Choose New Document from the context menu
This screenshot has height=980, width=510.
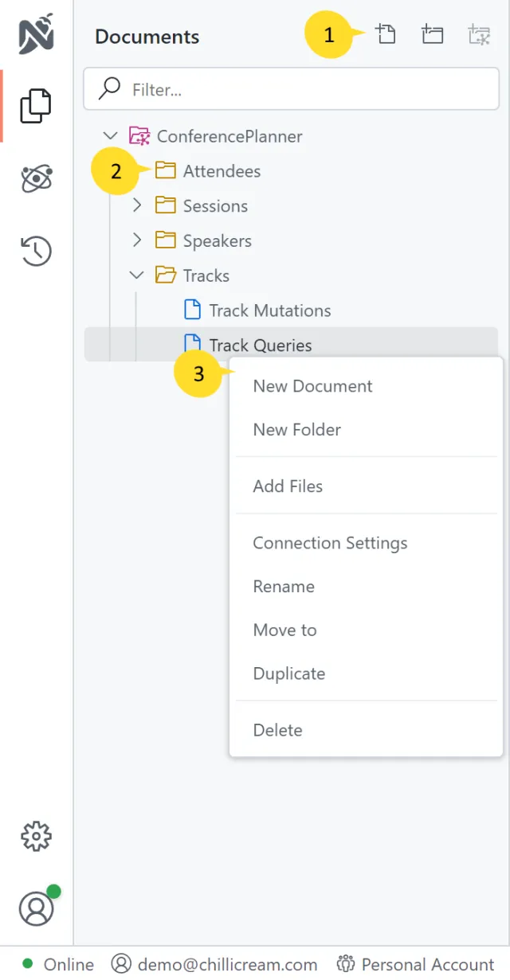pos(312,386)
